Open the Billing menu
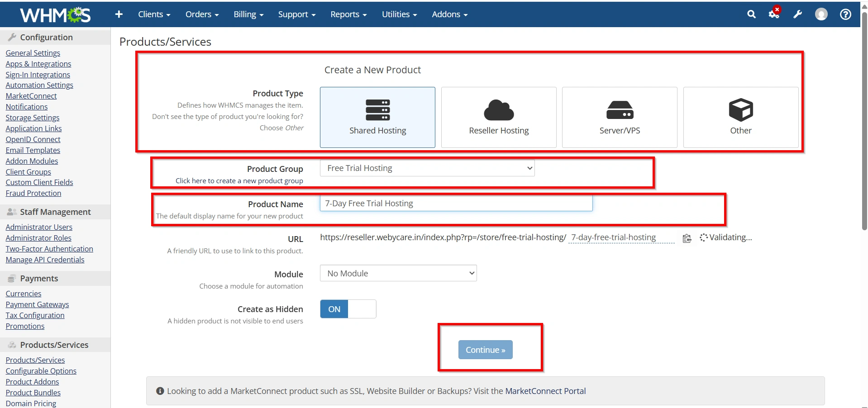This screenshot has height=408, width=868. tap(248, 14)
